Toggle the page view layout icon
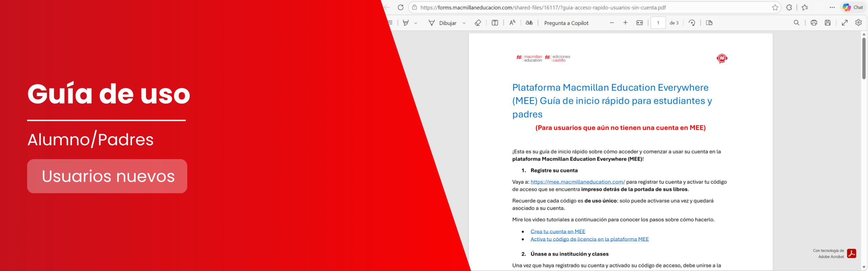This screenshot has height=271, width=868. (x=709, y=23)
